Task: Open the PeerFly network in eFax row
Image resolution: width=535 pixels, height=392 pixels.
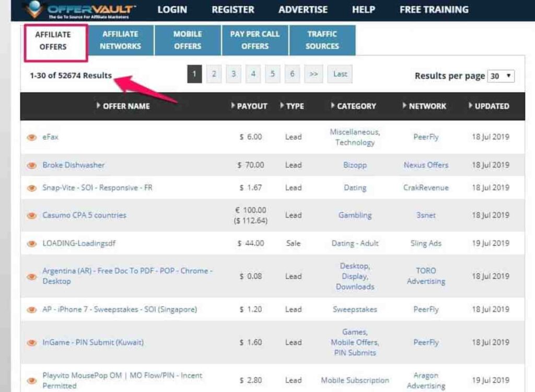Action: (426, 137)
